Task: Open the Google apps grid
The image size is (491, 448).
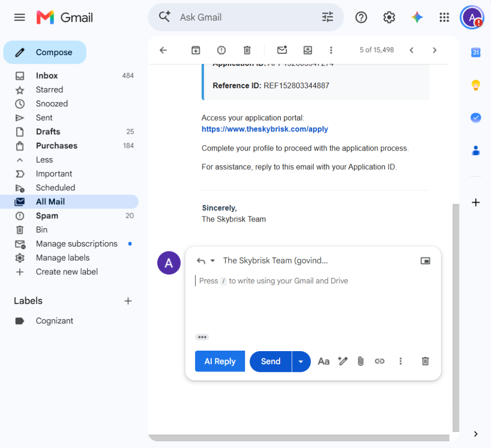Action: click(x=444, y=17)
